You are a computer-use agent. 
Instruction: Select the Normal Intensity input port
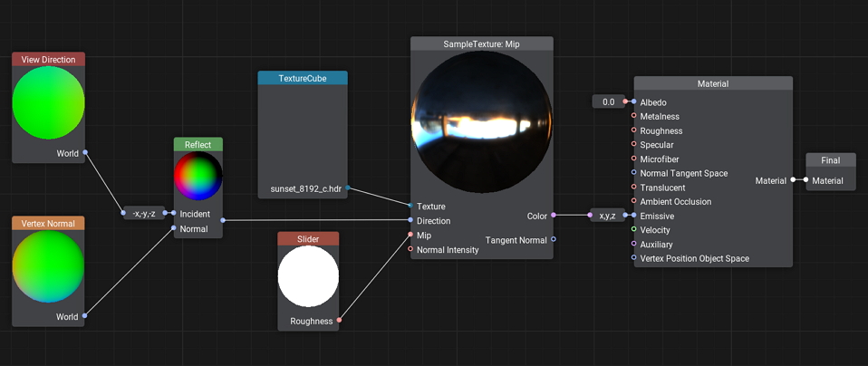coord(410,249)
